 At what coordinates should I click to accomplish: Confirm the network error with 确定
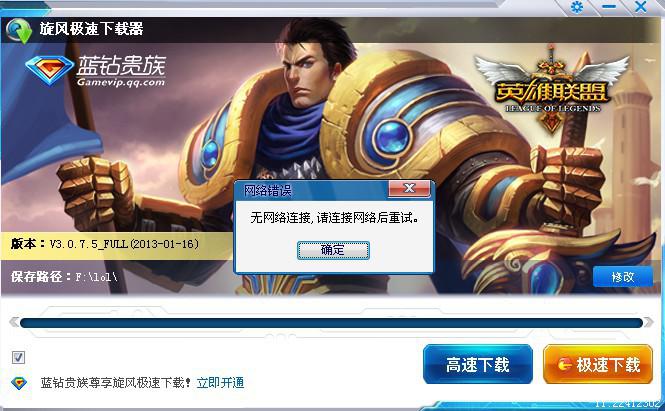333,250
